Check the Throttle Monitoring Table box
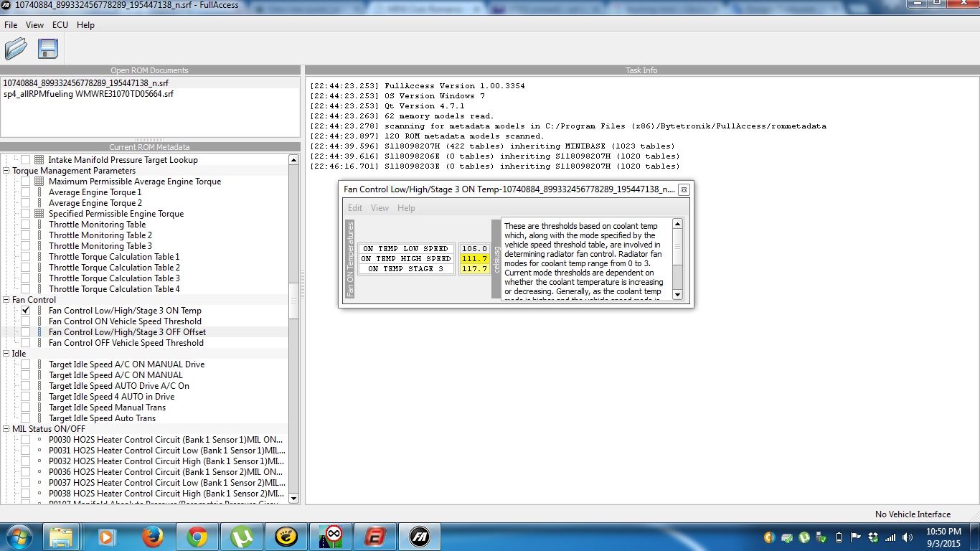This screenshot has height=551, width=980. (x=26, y=225)
